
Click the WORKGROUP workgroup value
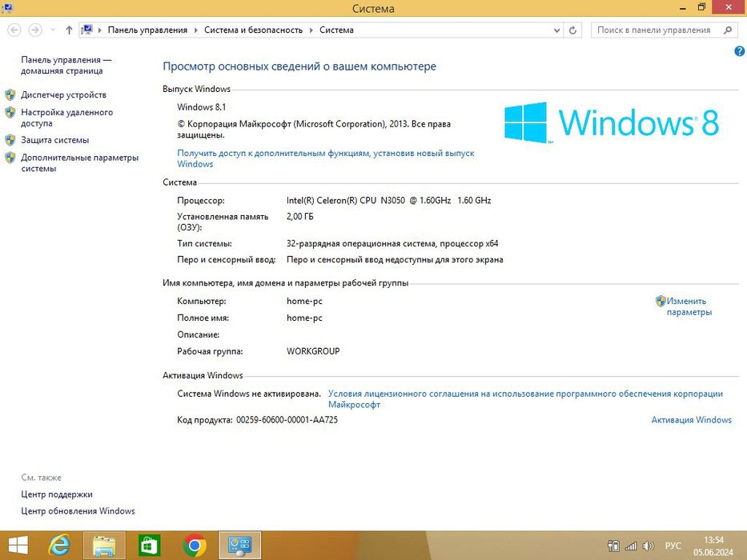[313, 351]
